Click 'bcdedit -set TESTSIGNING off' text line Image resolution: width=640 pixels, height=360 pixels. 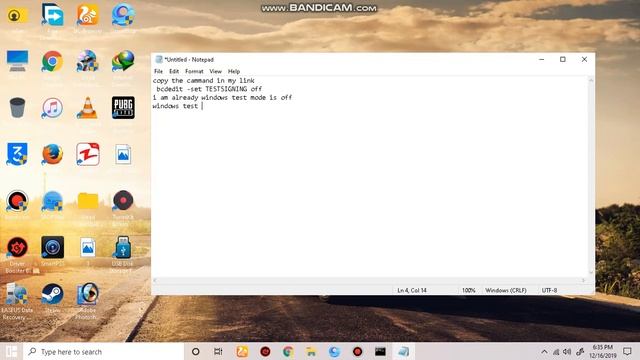click(x=209, y=89)
